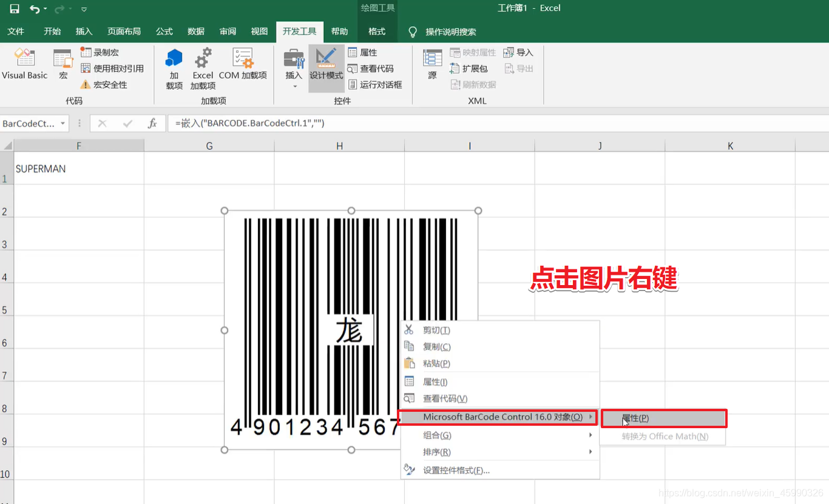The height and width of the screenshot is (504, 829).
Task: Switch to the 视图 ribbon tab
Action: (259, 32)
